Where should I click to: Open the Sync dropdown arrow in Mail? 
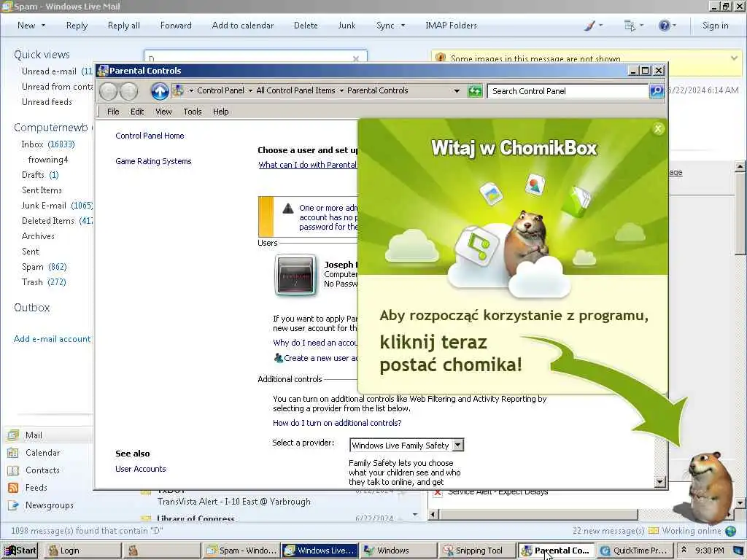pyautogui.click(x=403, y=26)
